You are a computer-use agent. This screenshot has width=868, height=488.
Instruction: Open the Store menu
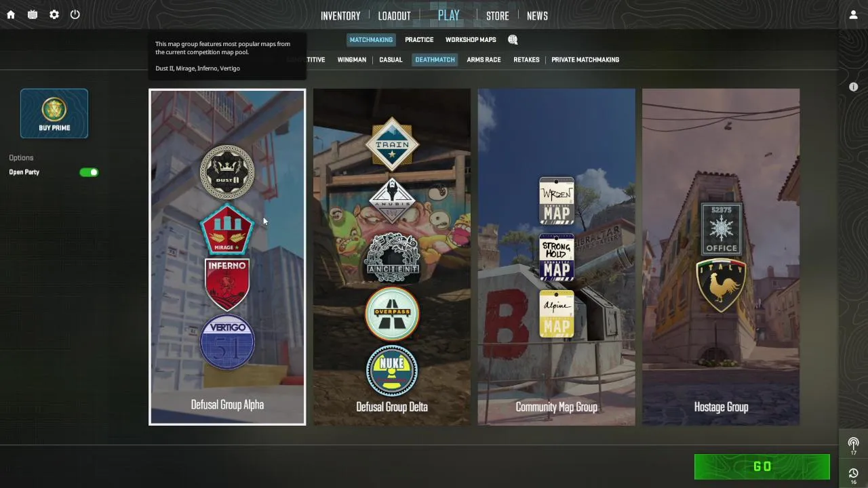tap(497, 16)
